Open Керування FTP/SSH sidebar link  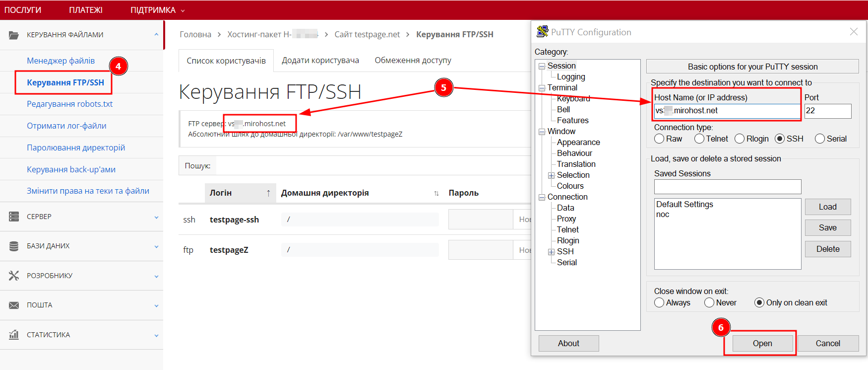click(65, 82)
